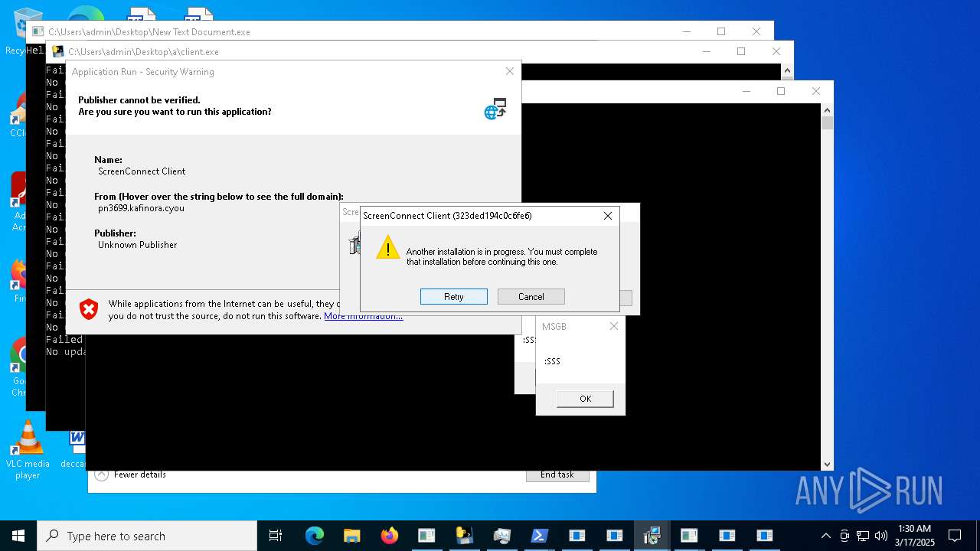Click the yellow warning triangle icon
The height and width of the screenshot is (551, 980).
pyautogui.click(x=388, y=247)
